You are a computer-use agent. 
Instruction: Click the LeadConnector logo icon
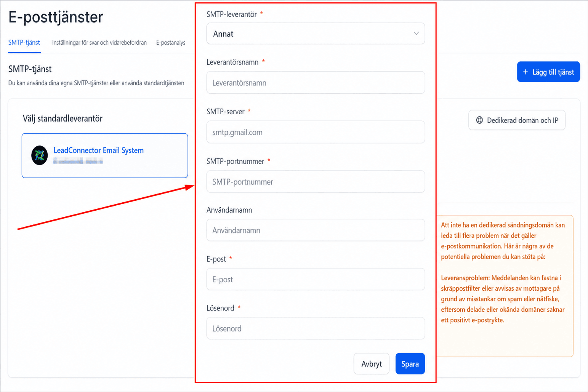pos(40,155)
